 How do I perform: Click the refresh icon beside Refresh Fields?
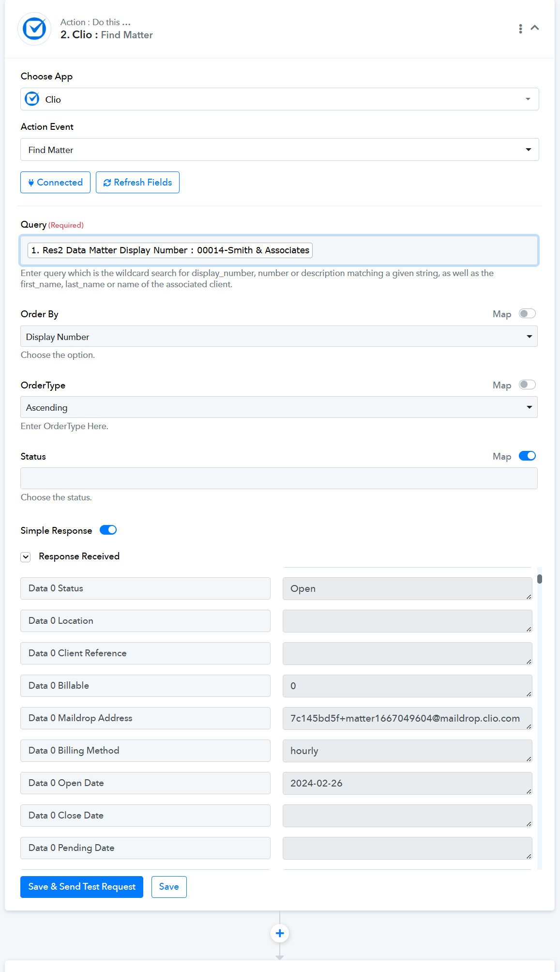107,183
